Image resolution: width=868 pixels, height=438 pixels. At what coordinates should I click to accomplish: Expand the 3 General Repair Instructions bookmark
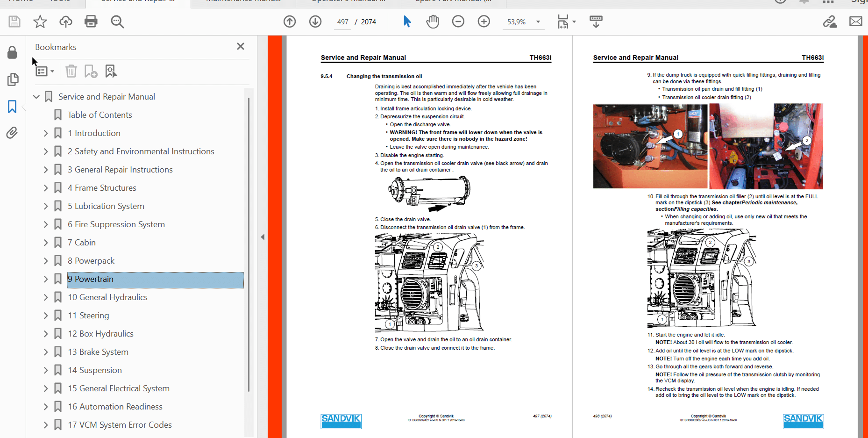[x=46, y=170]
